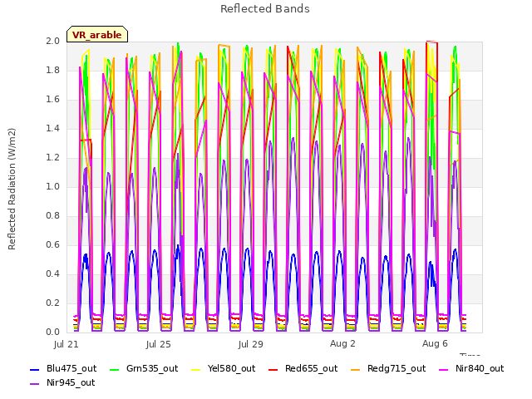Viewport: 532px width, 399px height.
Task: Click the 1.8 y-axis tick label
Action: [x=52, y=70]
